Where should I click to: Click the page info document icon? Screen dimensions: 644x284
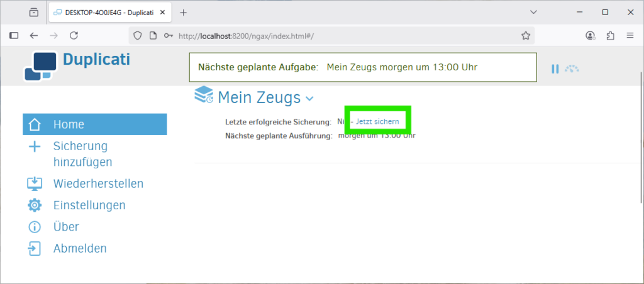click(x=153, y=36)
